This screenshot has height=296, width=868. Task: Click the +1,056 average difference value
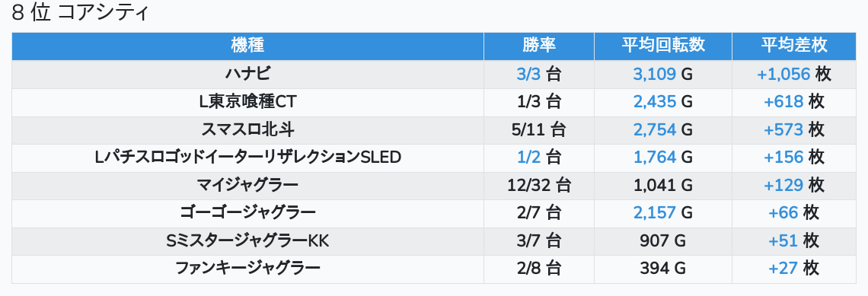[783, 74]
